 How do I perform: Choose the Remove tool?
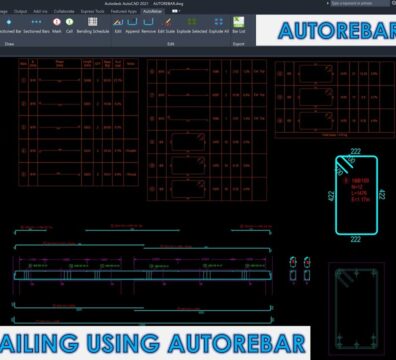pos(148,25)
